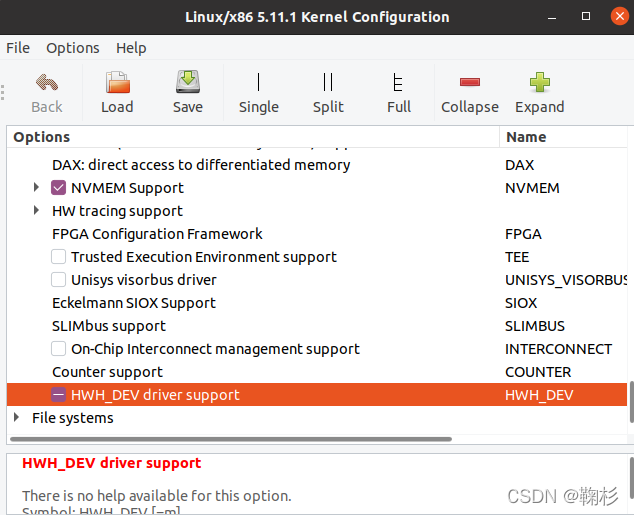Uncheck the NVMEM Support checkbox

pos(59,188)
